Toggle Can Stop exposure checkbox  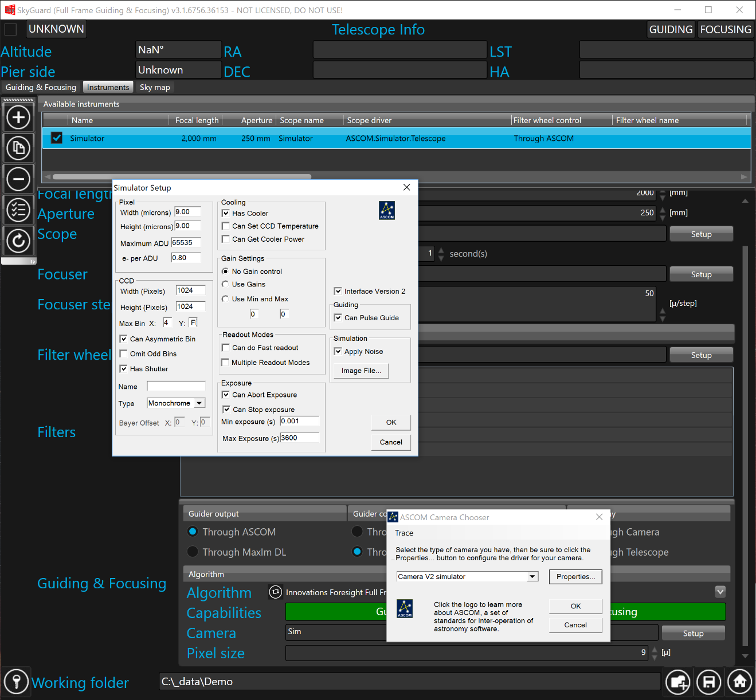coord(226,410)
